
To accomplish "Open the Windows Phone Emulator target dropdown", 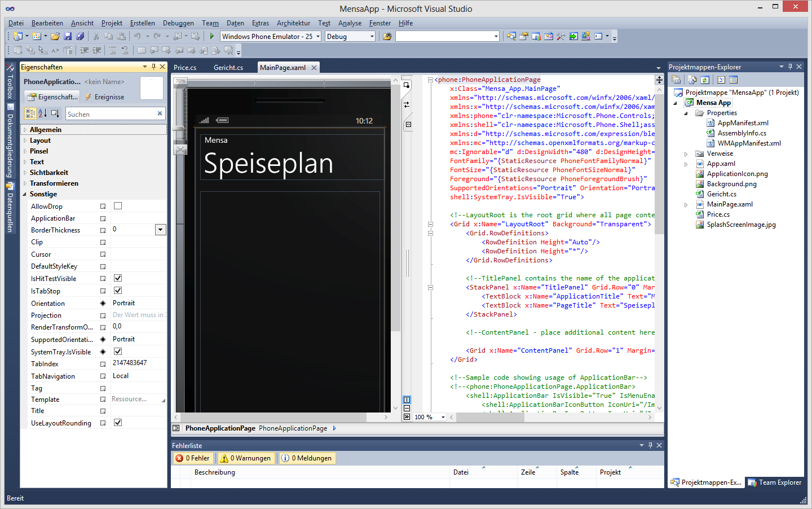I will (318, 36).
